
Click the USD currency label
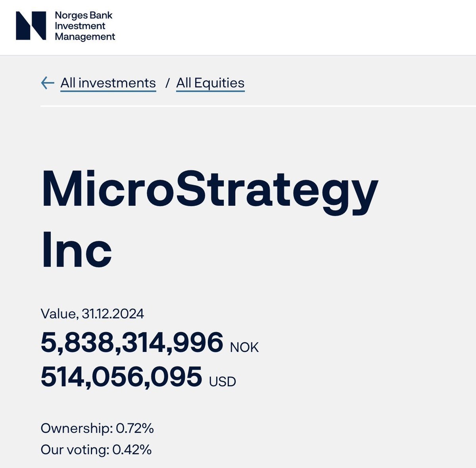pos(223,382)
